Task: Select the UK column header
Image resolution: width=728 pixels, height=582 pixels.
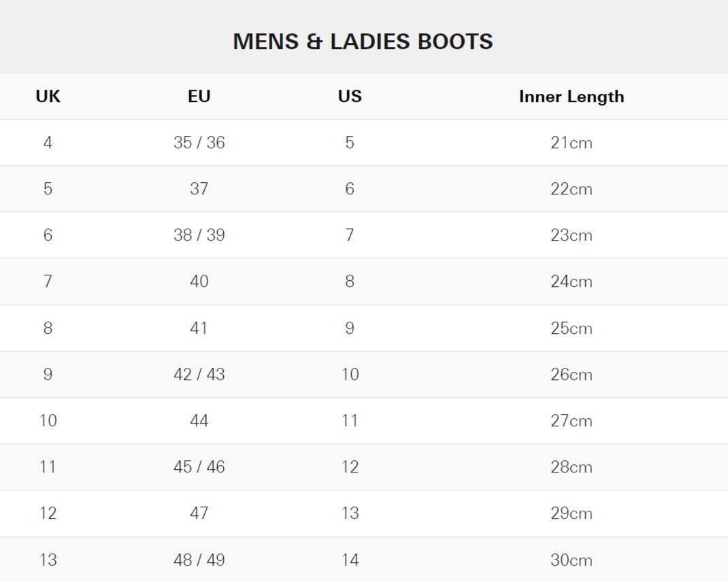Action: pos(48,97)
